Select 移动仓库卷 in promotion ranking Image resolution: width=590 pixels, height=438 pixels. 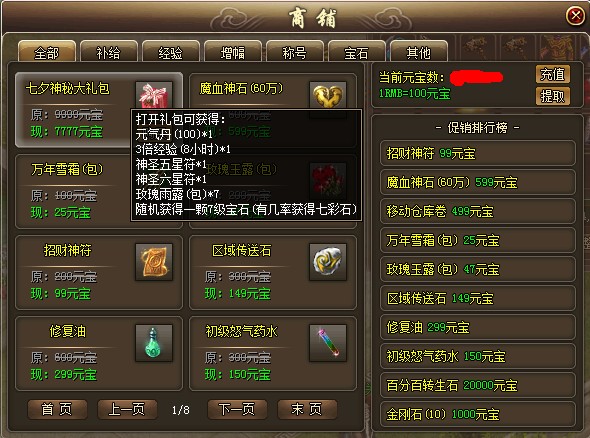(477, 211)
